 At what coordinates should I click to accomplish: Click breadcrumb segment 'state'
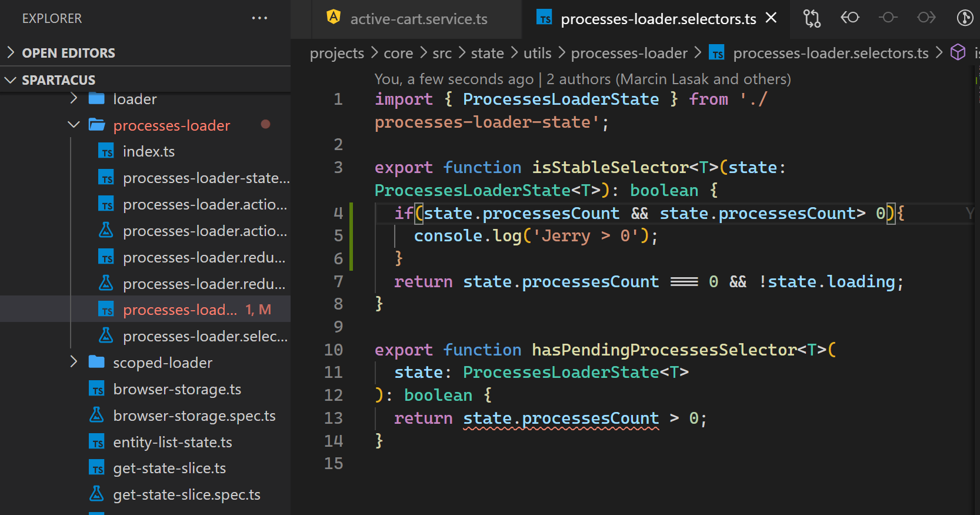coord(487,53)
